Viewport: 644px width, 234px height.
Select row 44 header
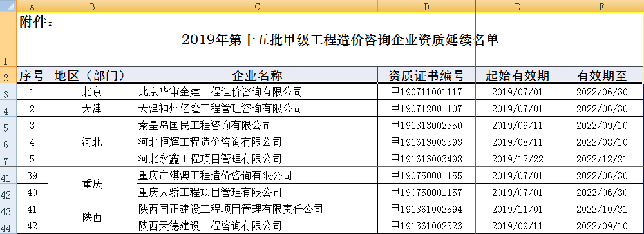click(x=8, y=226)
